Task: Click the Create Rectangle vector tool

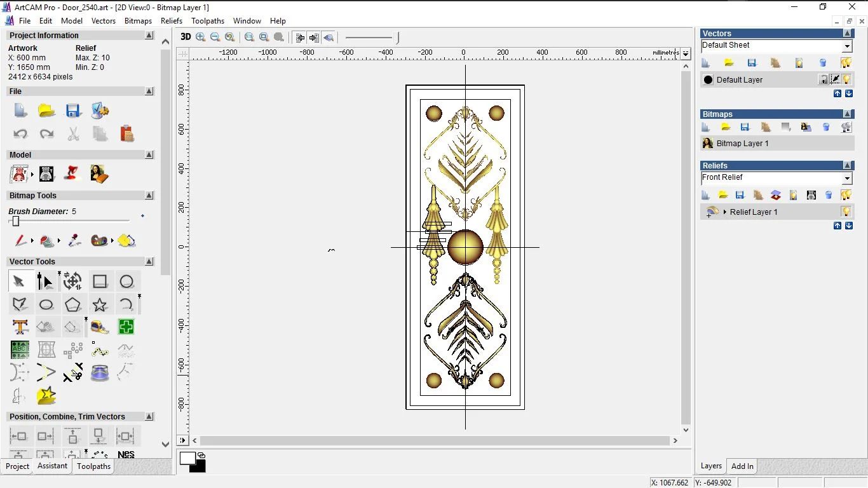Action: point(100,281)
